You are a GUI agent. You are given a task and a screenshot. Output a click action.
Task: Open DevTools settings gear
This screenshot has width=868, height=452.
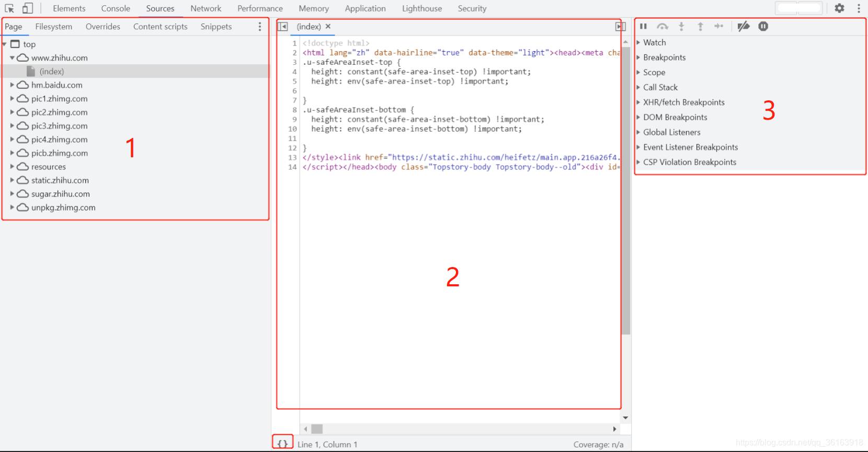[x=839, y=8]
